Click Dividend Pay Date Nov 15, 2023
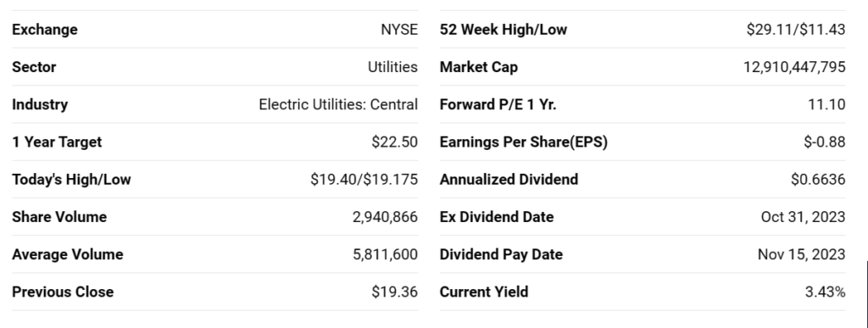Viewport: 868px width, 328px height. [802, 254]
